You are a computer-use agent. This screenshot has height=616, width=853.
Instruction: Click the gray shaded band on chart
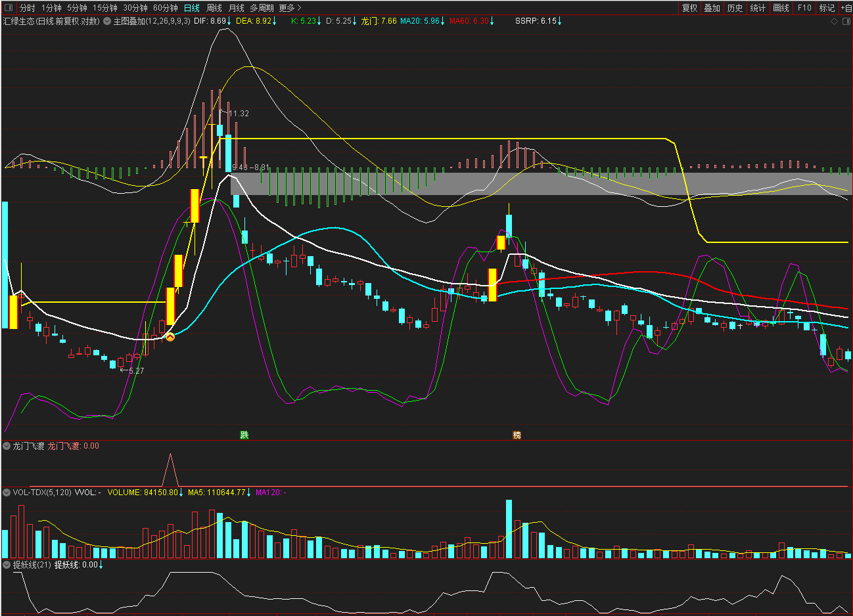pos(541,183)
